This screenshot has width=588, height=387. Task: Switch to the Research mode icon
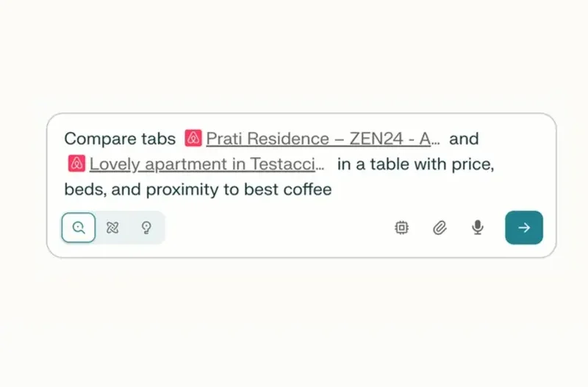click(112, 228)
